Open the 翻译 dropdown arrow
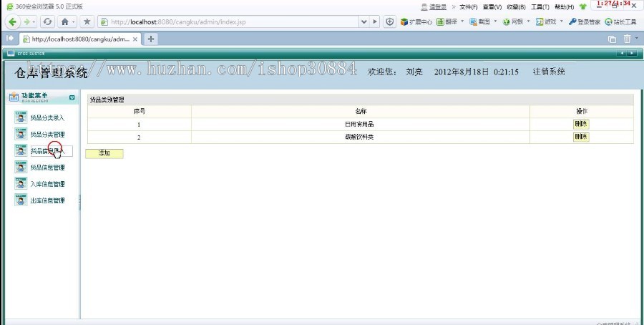Image resolution: width=644 pixels, height=325 pixels. pos(462,21)
